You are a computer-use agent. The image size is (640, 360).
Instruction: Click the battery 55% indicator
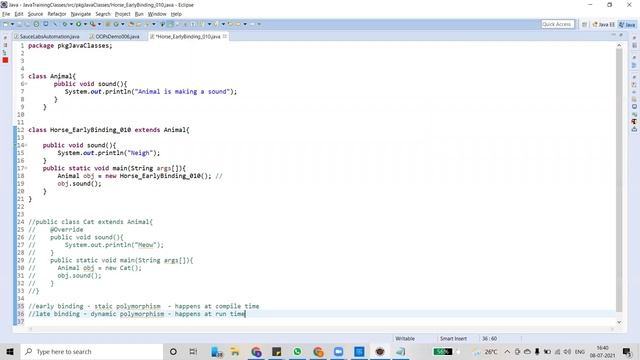point(442,351)
